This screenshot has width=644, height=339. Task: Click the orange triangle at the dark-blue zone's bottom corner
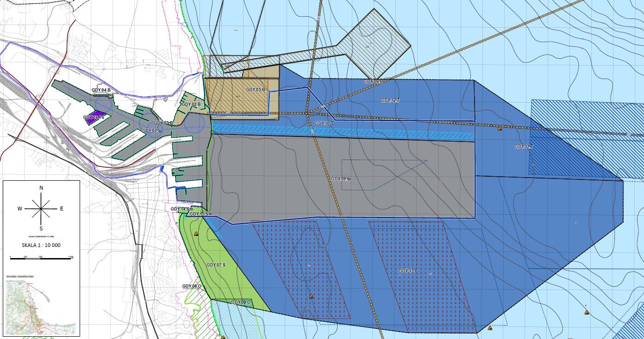[490, 328]
